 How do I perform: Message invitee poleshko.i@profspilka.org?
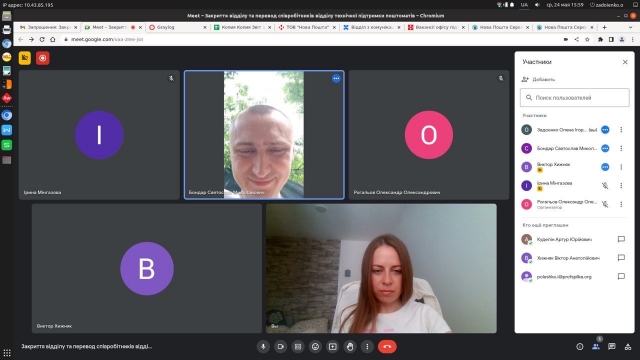click(621, 276)
